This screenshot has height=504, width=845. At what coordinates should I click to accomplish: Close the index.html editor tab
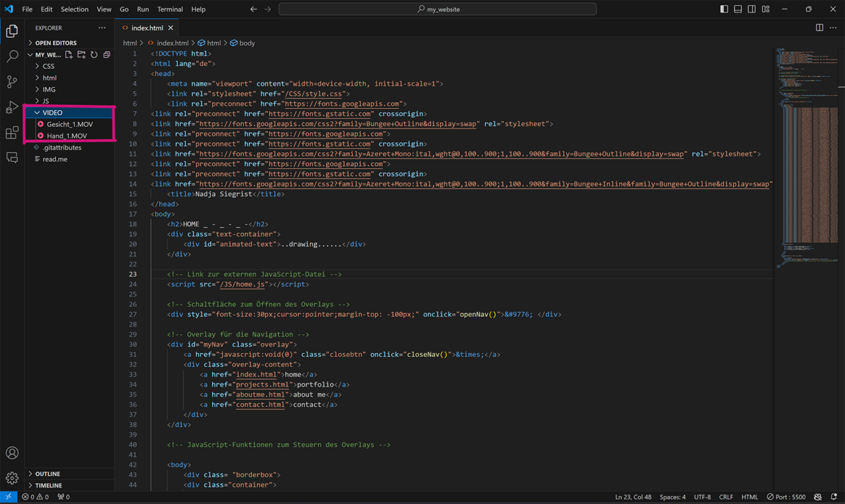[171, 28]
